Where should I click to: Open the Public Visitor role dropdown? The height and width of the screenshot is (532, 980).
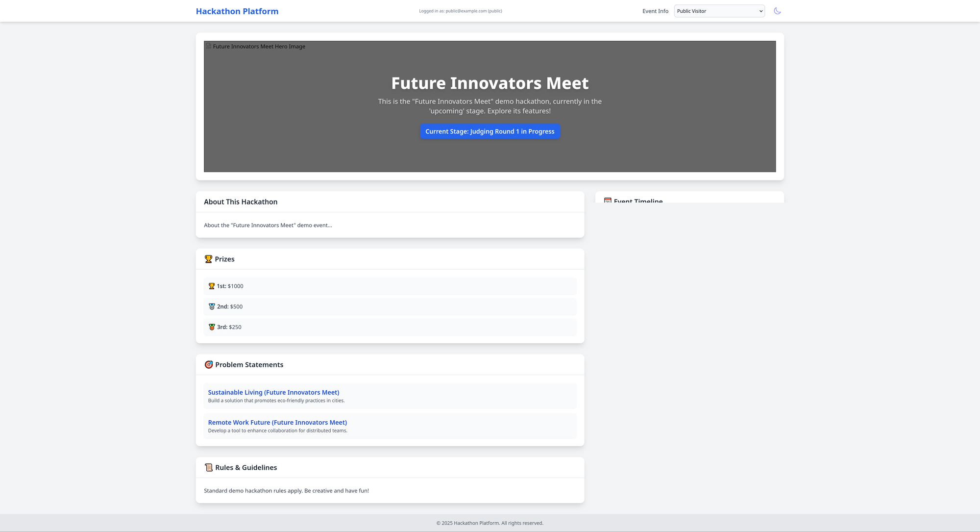point(719,11)
